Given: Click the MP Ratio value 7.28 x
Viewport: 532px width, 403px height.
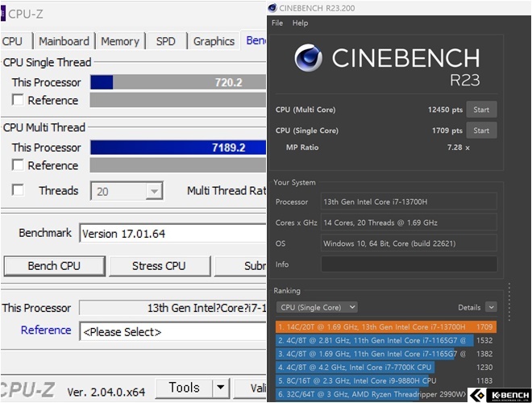Looking at the screenshot, I should (459, 147).
